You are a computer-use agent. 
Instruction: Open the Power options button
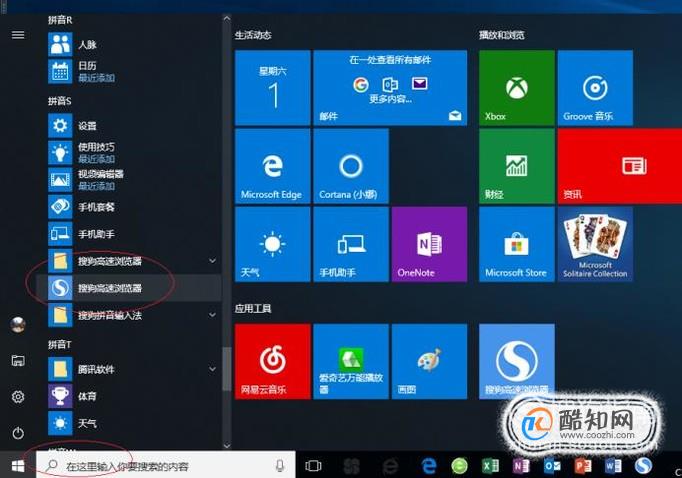click(18, 433)
